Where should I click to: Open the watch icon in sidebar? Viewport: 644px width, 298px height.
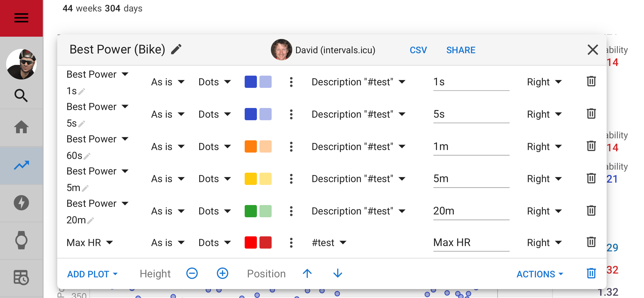(21, 240)
